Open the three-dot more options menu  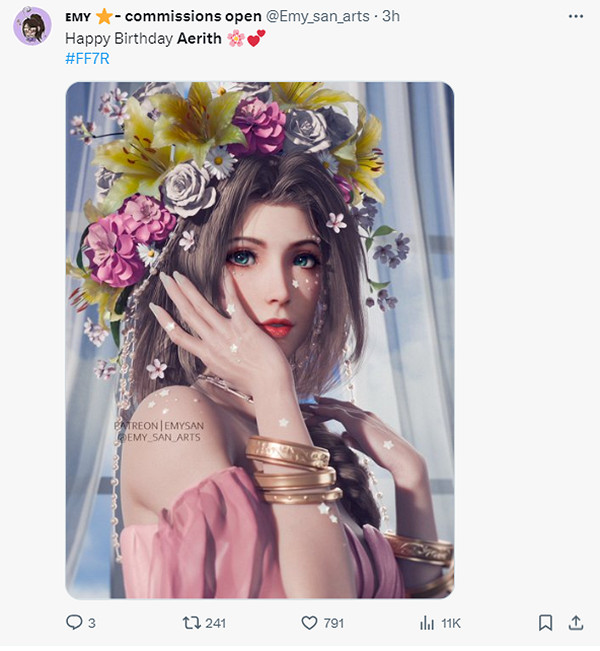(x=575, y=18)
